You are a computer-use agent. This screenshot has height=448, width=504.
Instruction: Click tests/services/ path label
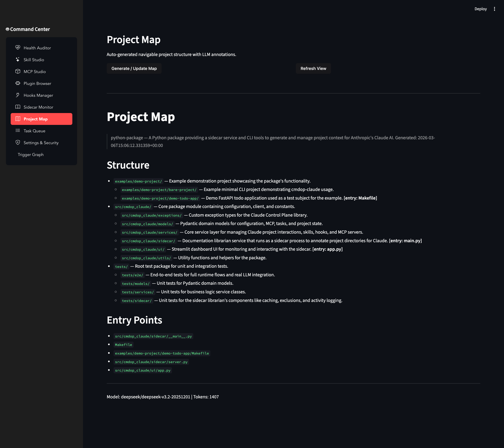coord(138,292)
